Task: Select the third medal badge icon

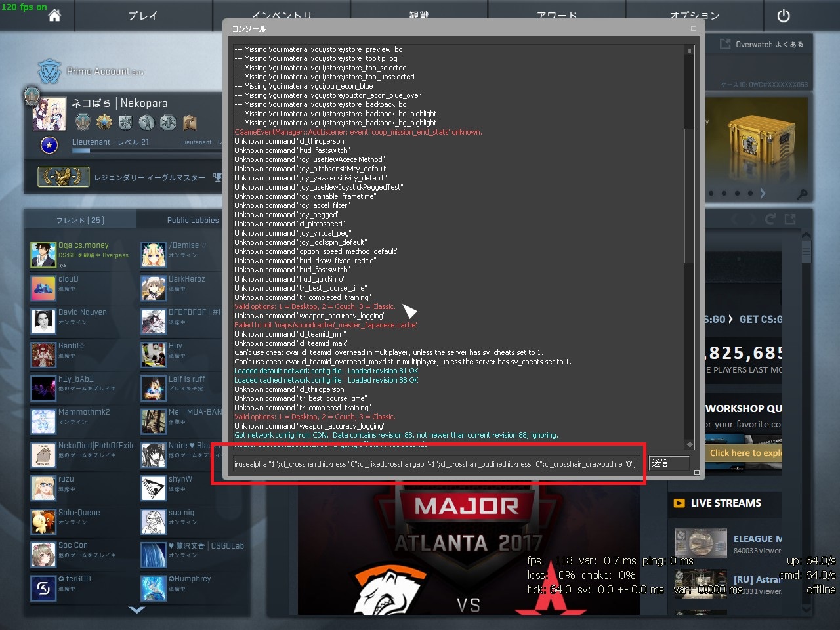Action: (x=125, y=122)
